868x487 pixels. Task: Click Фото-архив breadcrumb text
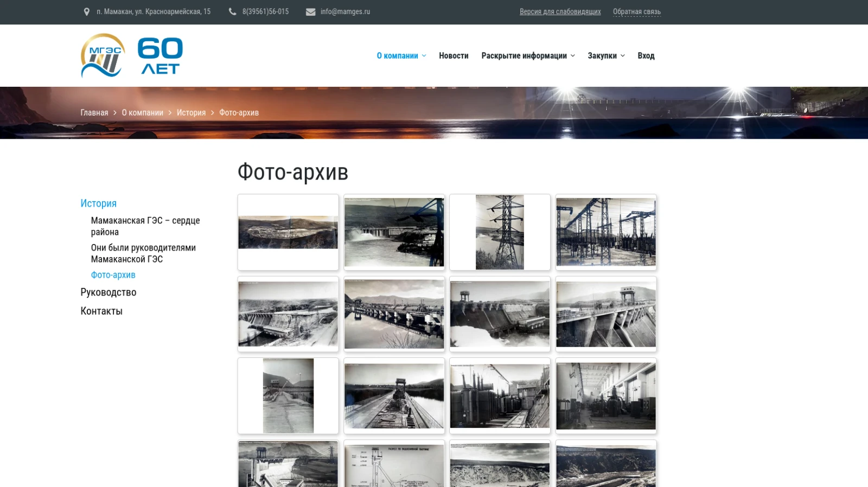pyautogui.click(x=239, y=113)
